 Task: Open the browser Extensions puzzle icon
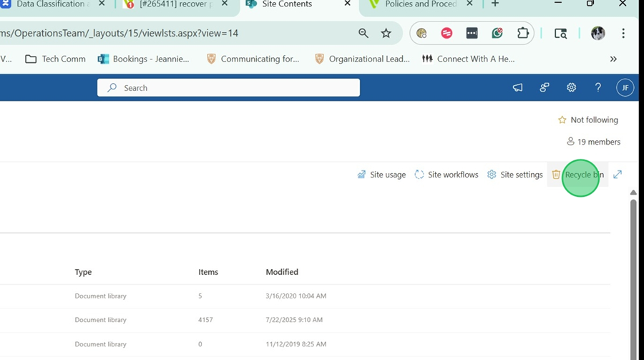tap(523, 33)
